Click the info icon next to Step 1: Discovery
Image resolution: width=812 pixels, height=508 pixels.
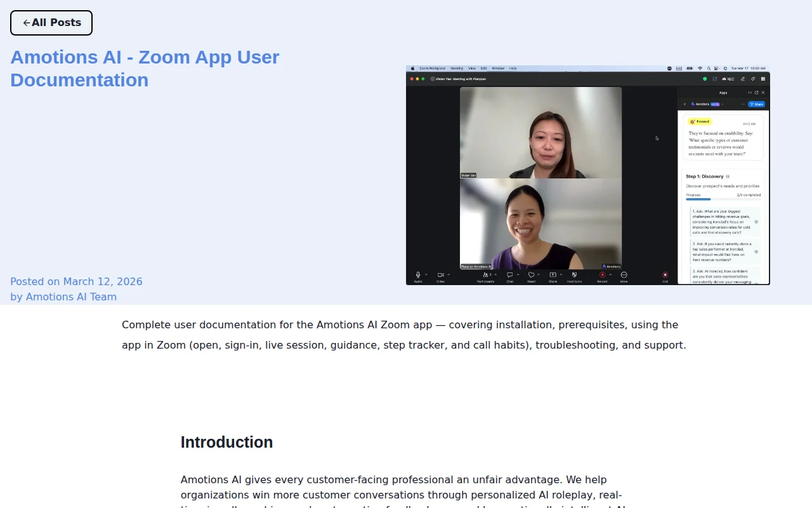(x=728, y=177)
